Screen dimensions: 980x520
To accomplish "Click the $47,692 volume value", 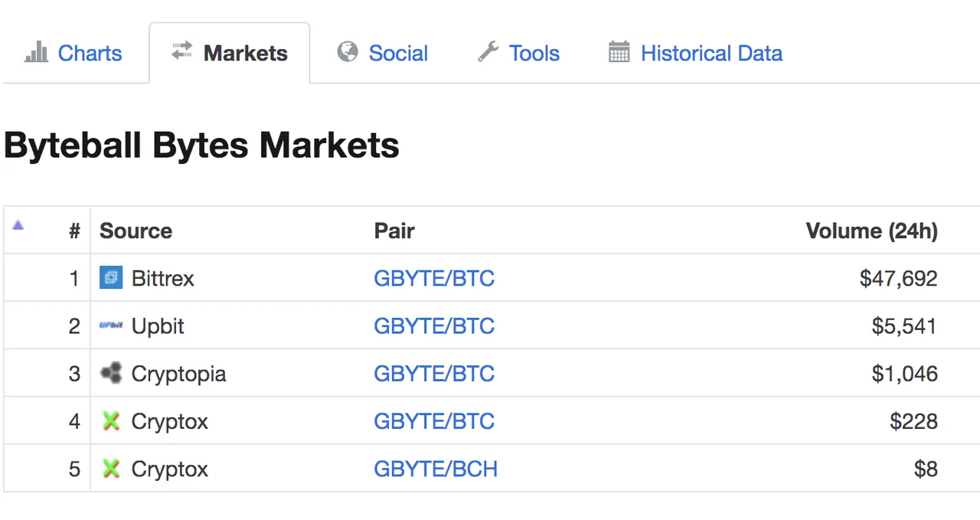I will click(899, 278).
